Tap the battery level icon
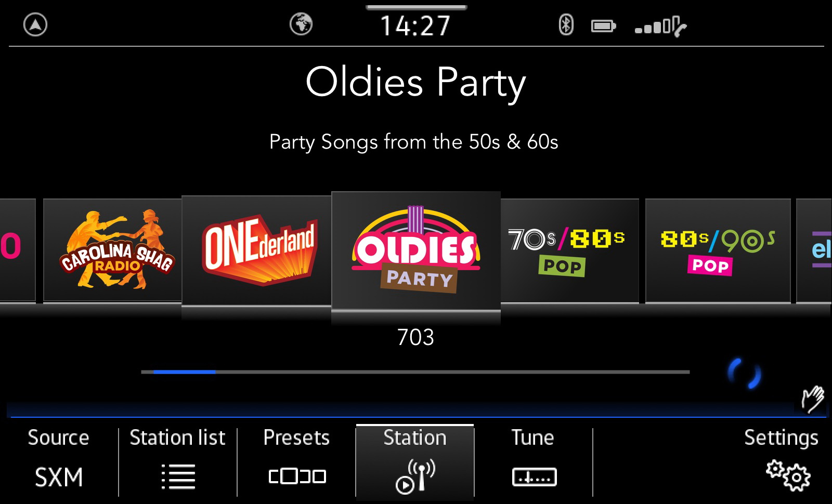The image size is (832, 504). [x=603, y=25]
